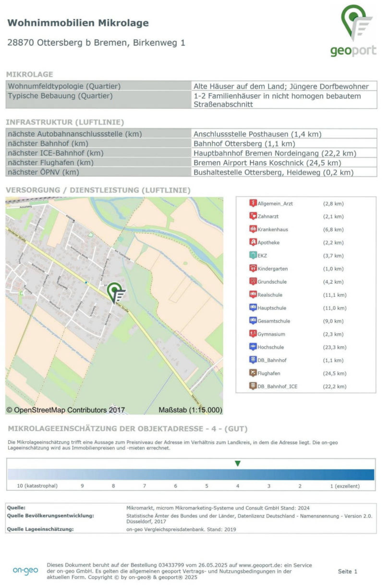Click the DB_Bahnhof_ICE legend icon
The image size is (382, 588).
click(253, 386)
